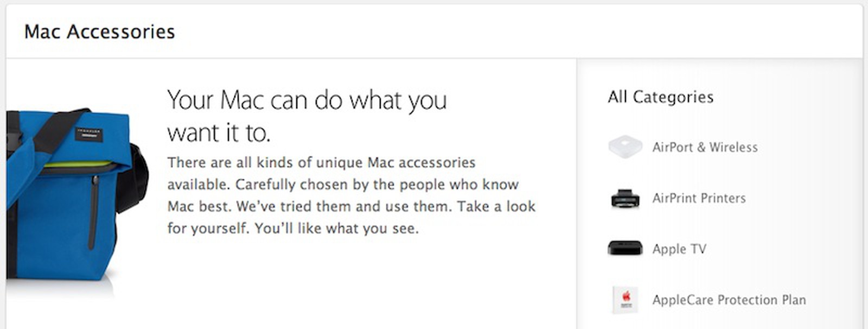Go to AirPort & Wireless category
Image resolution: width=868 pixels, height=329 pixels.
tap(705, 147)
